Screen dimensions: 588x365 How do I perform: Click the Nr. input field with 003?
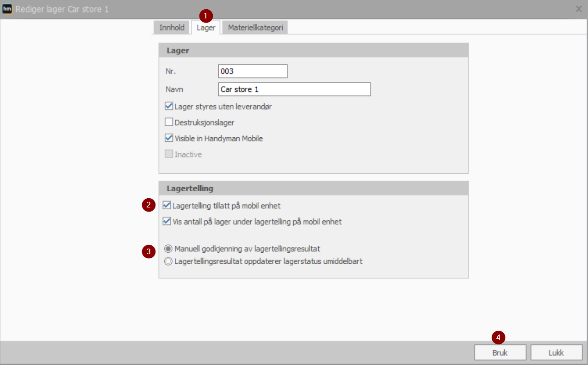pyautogui.click(x=253, y=72)
